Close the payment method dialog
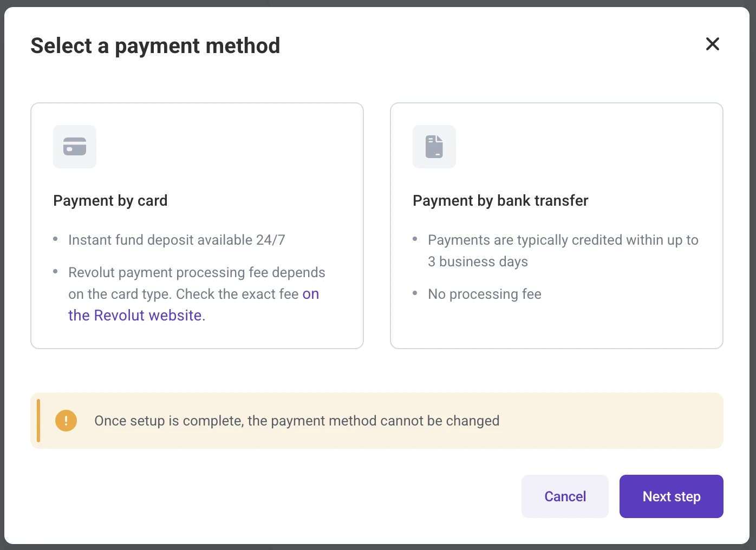Viewport: 756px width, 550px height. [x=713, y=44]
